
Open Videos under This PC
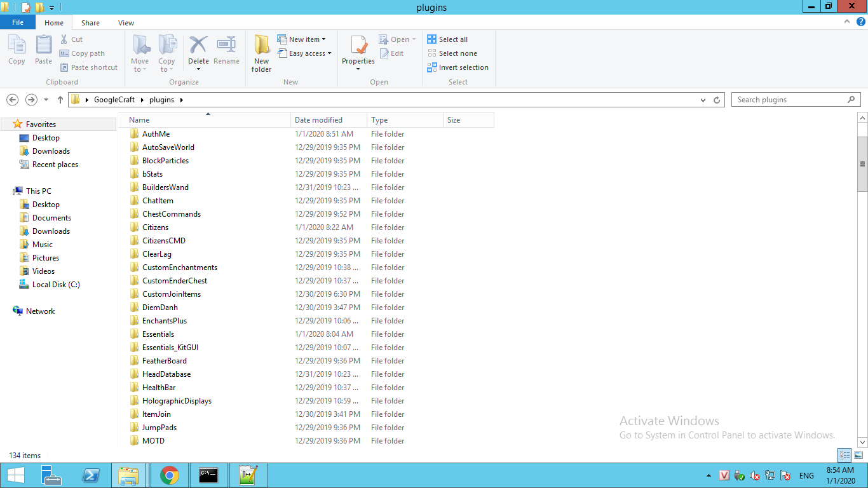coord(43,271)
